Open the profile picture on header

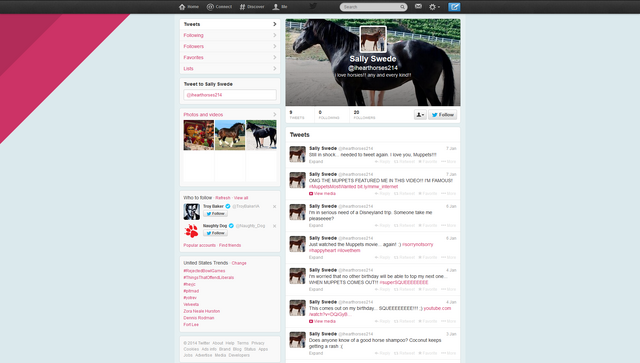coord(373,39)
